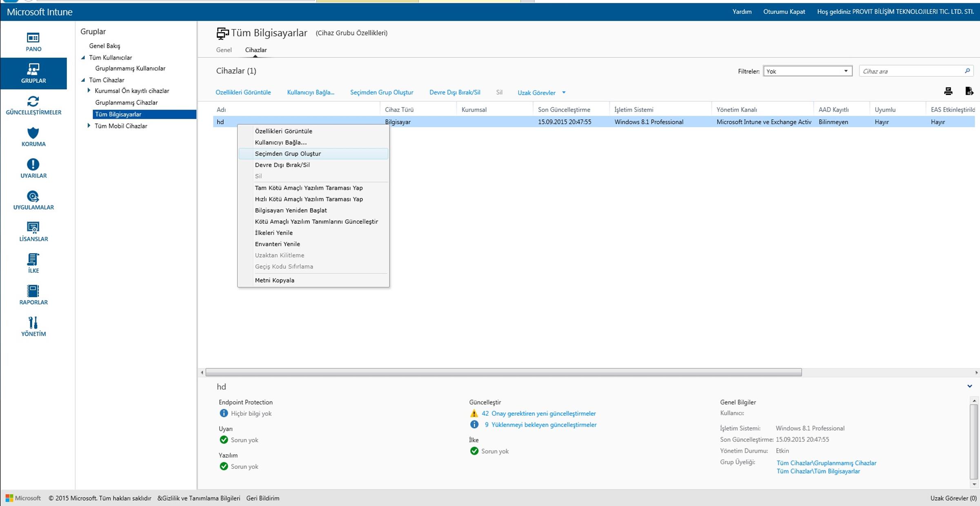Click the search magnifier icon
980x506 pixels.
[967, 71]
